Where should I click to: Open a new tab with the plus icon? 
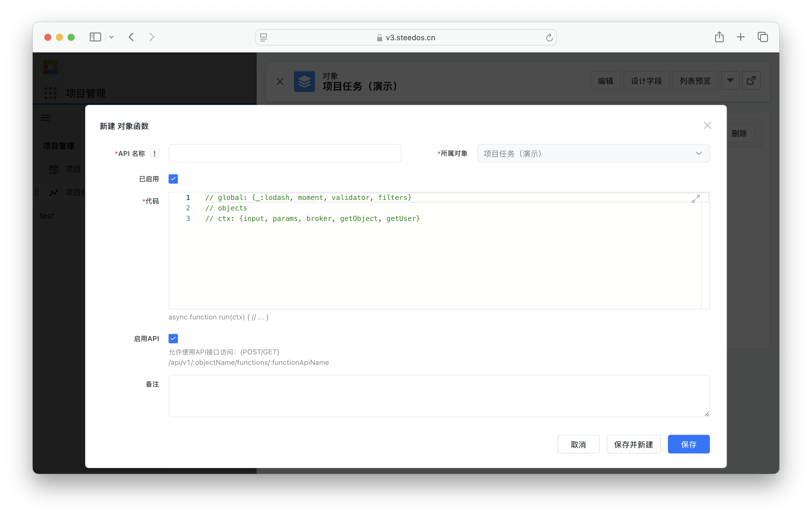coord(740,37)
